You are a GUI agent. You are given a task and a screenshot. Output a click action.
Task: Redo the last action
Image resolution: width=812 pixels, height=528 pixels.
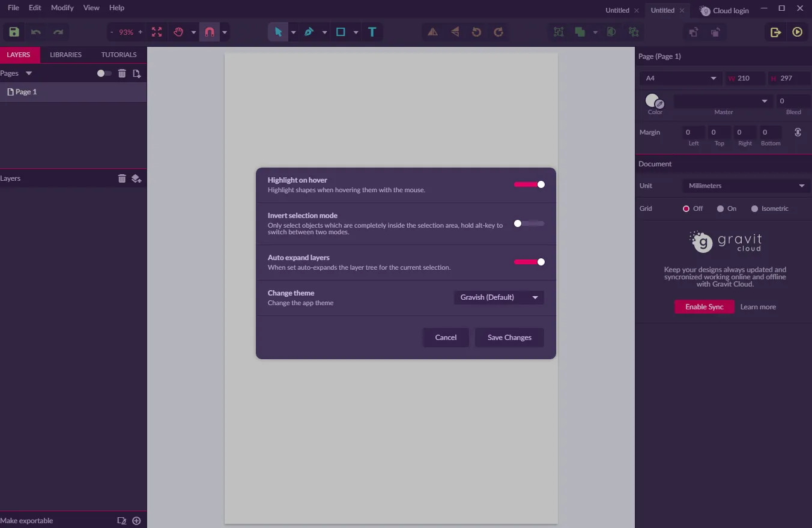[58, 32]
